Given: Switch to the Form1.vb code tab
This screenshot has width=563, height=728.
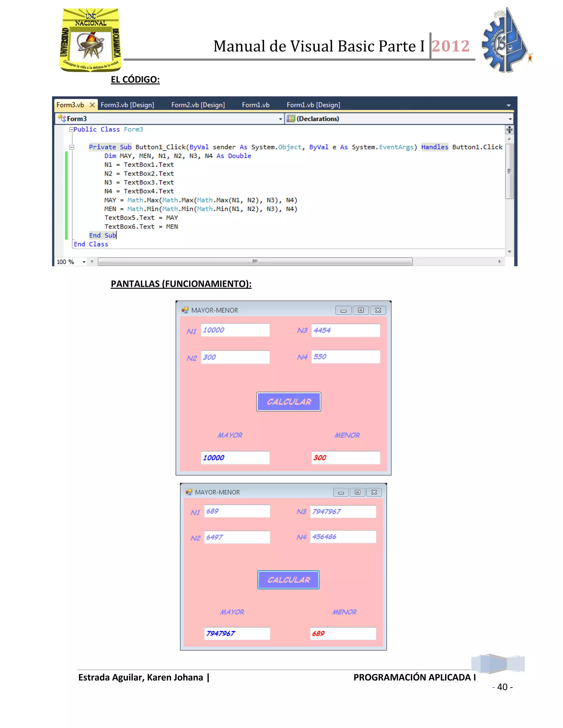Looking at the screenshot, I should coord(255,105).
